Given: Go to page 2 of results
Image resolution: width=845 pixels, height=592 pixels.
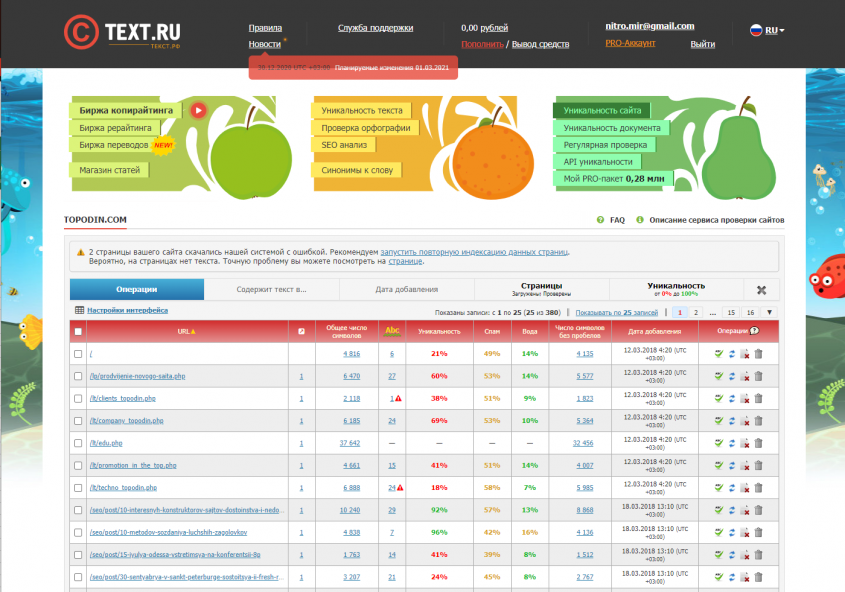Looking at the screenshot, I should pos(696,313).
